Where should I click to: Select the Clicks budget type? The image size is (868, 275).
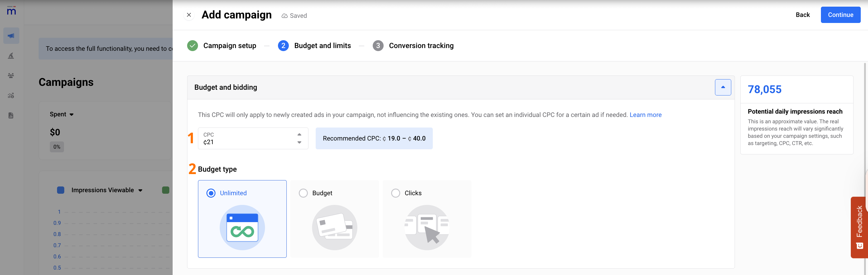(396, 193)
